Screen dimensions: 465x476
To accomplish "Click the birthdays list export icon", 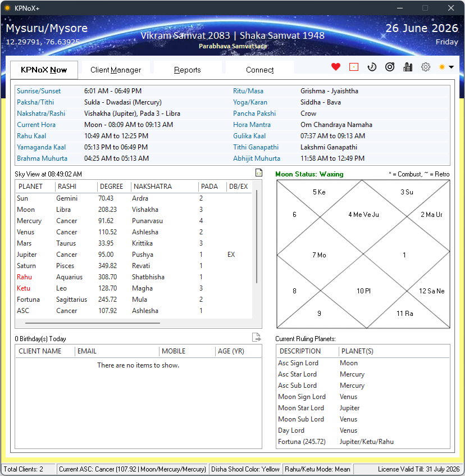I will tap(256, 337).
